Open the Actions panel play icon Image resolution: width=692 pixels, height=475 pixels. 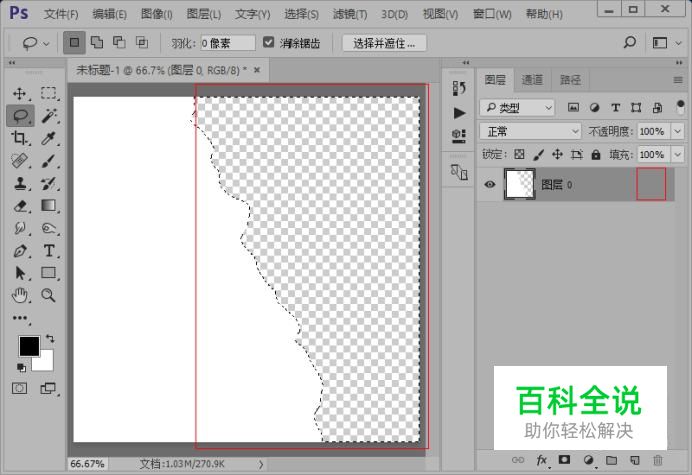coord(459,113)
